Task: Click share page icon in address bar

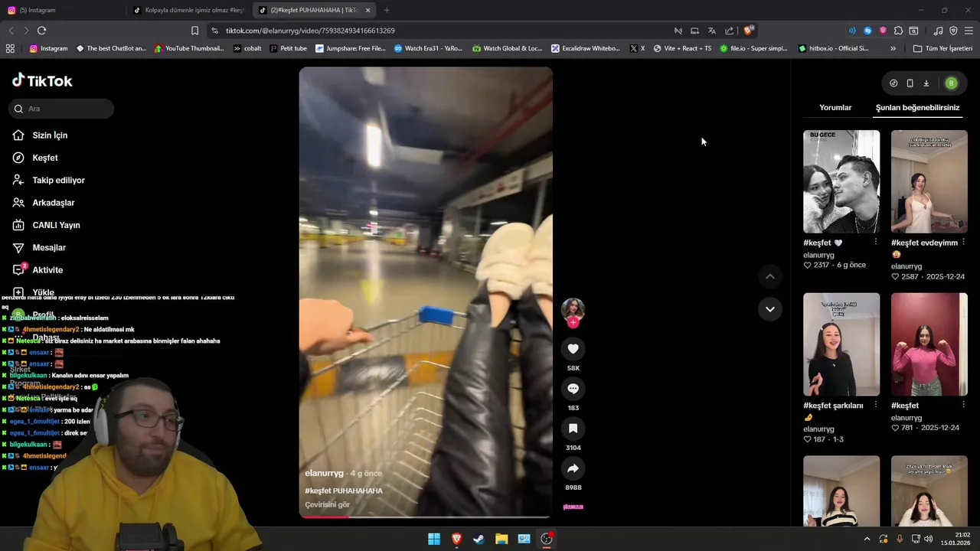Action: 730,31
